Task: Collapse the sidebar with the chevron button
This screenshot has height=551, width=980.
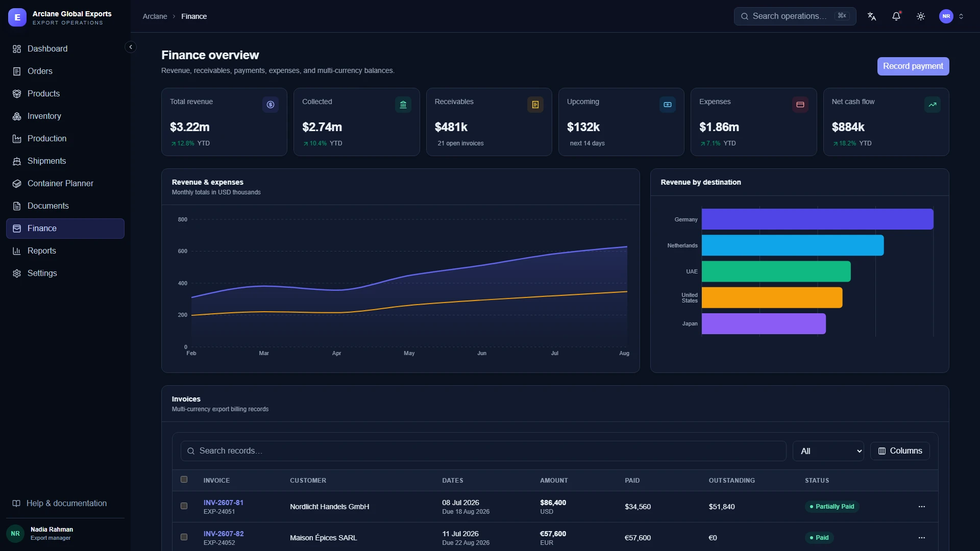Action: coord(131,47)
